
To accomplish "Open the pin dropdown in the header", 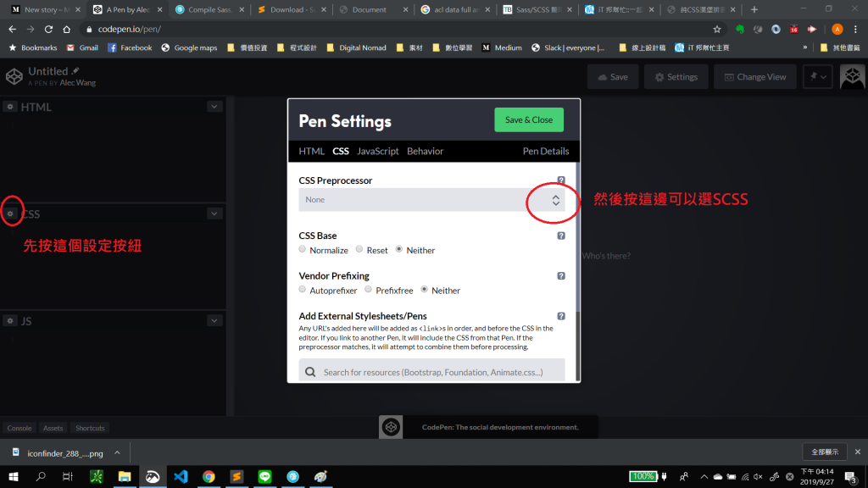I will point(818,77).
